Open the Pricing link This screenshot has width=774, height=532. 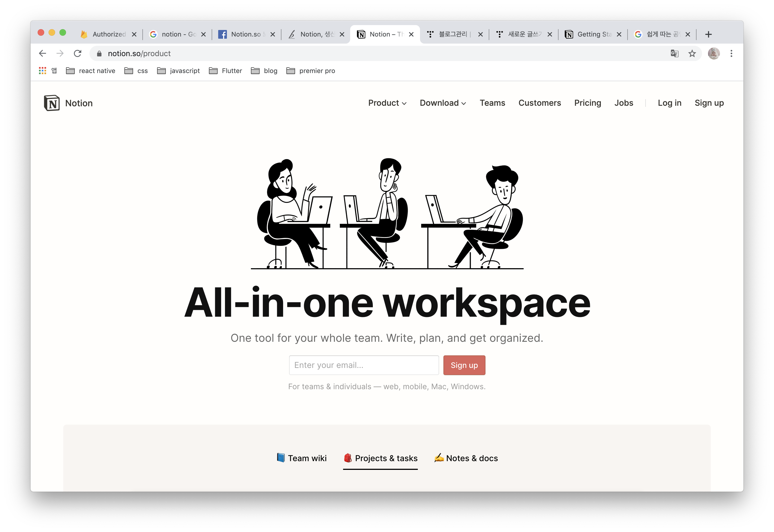[587, 103]
